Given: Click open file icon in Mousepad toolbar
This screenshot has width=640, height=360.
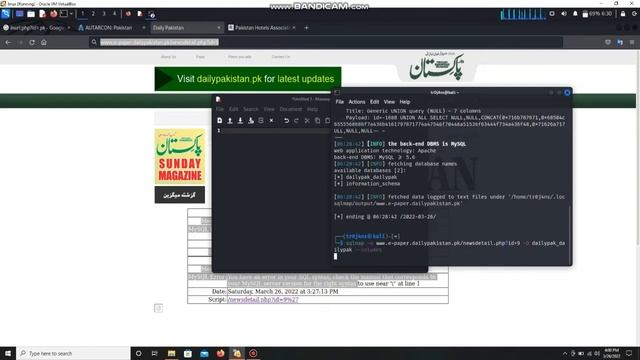Looking at the screenshot, I should [x=230, y=120].
